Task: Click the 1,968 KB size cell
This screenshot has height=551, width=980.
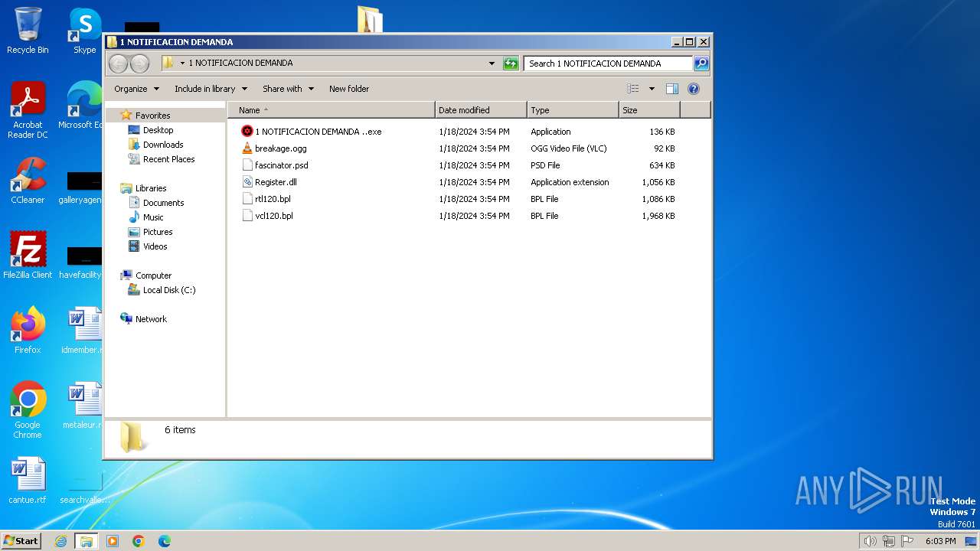Action: [658, 216]
